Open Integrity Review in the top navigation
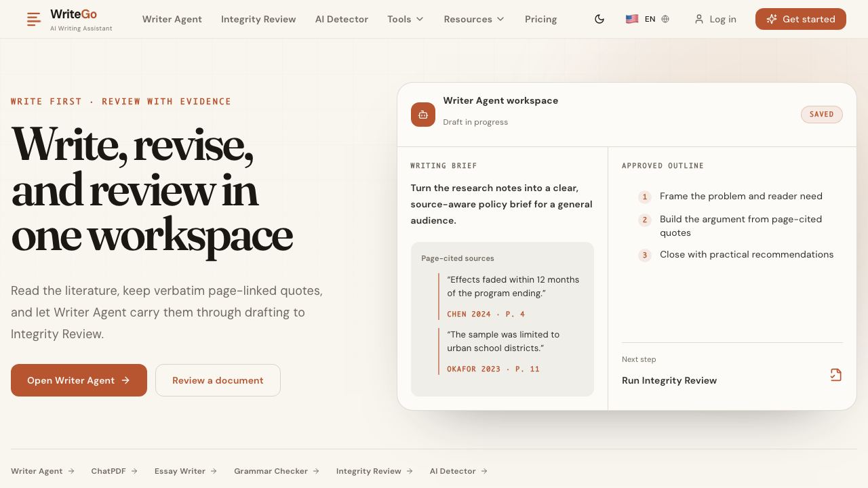868x488 pixels. click(x=258, y=19)
